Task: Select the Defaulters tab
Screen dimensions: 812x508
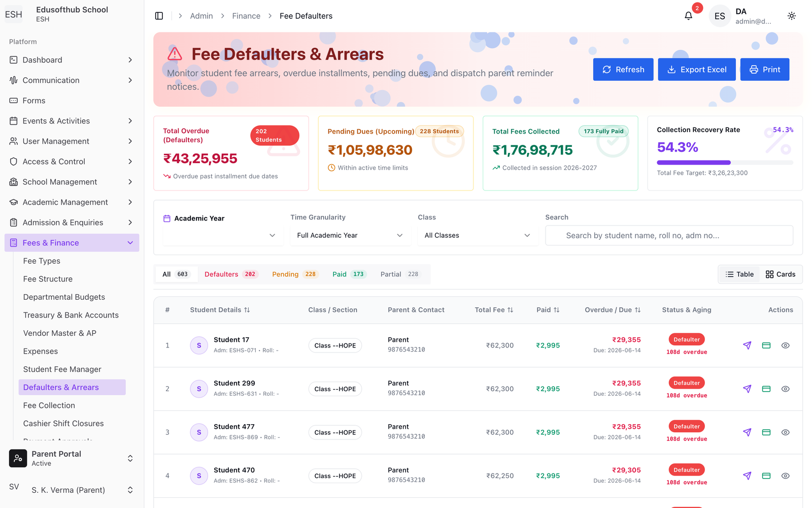Action: [x=231, y=274]
